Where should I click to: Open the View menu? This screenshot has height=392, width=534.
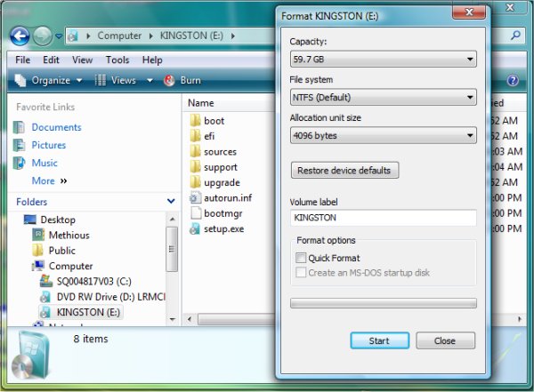pos(82,60)
